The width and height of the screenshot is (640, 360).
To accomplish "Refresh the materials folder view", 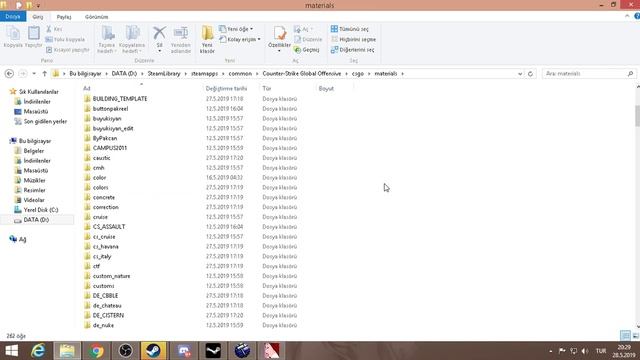I will pos(530,74).
